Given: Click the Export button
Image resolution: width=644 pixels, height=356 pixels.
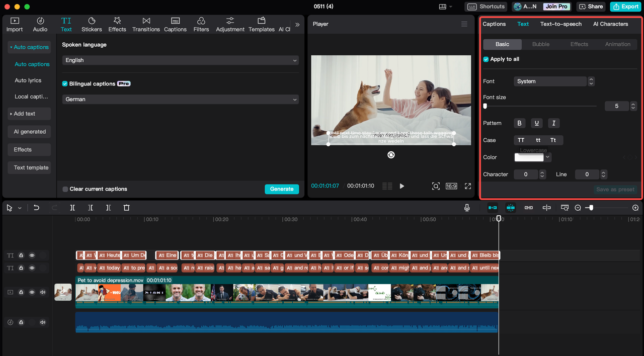Looking at the screenshot, I should click(x=625, y=7).
